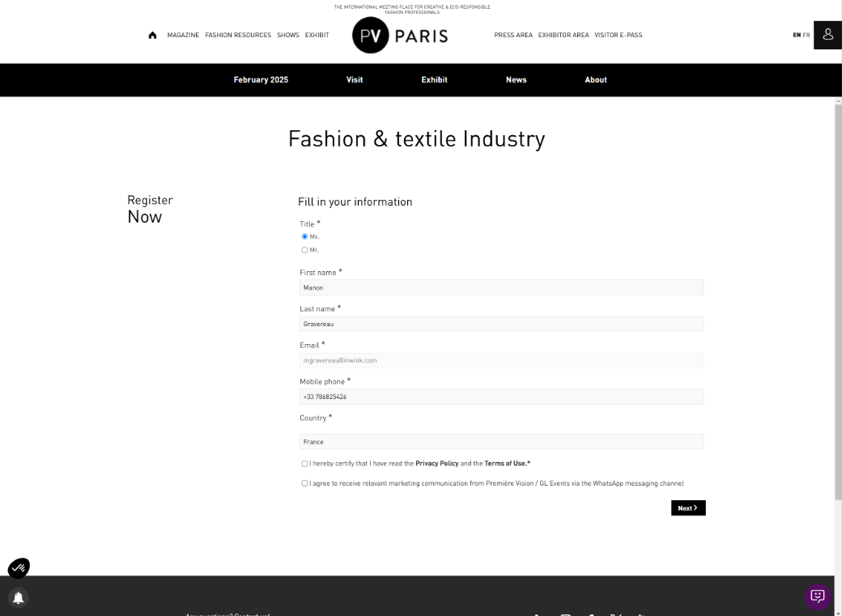Expand the Exhibit menu in black bar
Viewport: 842px width, 616px height.
point(434,79)
